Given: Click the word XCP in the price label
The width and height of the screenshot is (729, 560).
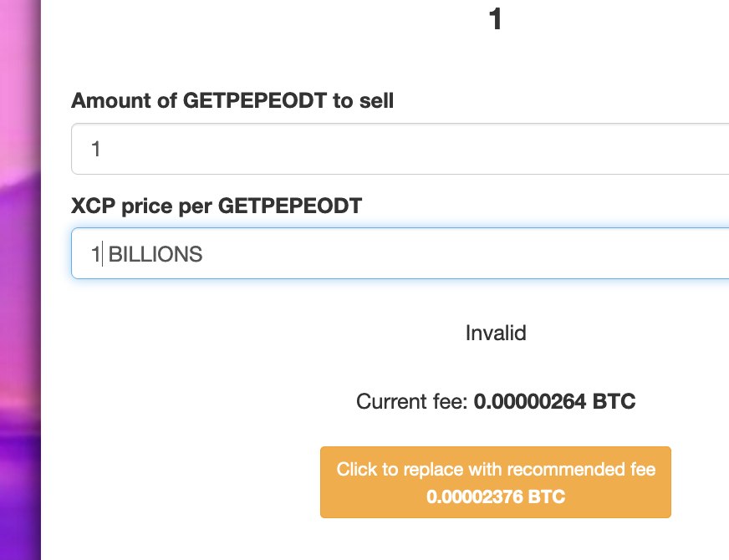Looking at the screenshot, I should 93,206.
